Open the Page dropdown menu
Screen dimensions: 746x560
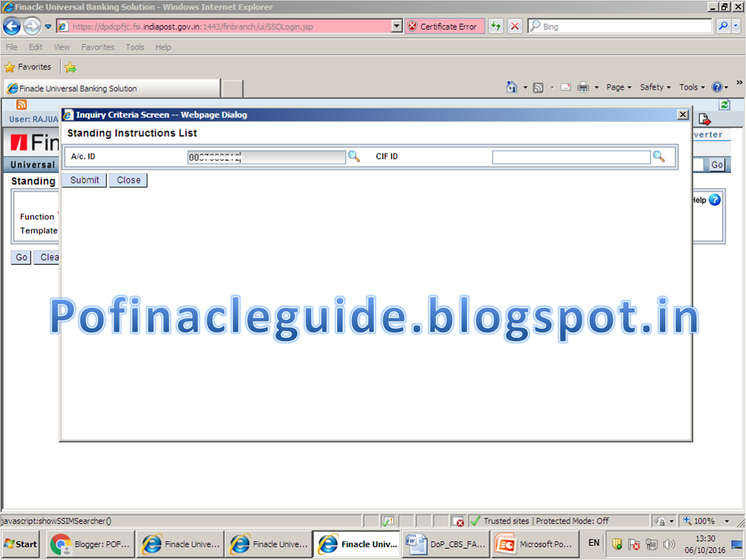point(615,87)
